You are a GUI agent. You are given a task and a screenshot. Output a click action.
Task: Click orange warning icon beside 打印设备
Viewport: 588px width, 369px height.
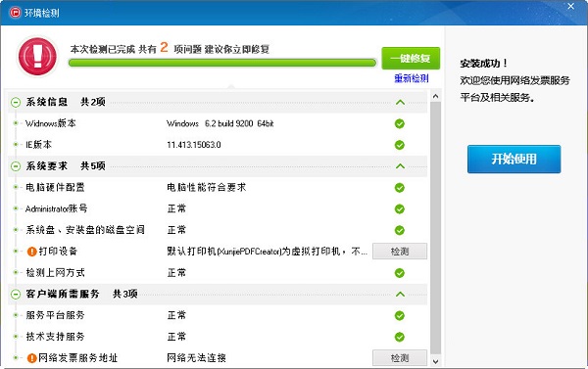tap(32, 252)
